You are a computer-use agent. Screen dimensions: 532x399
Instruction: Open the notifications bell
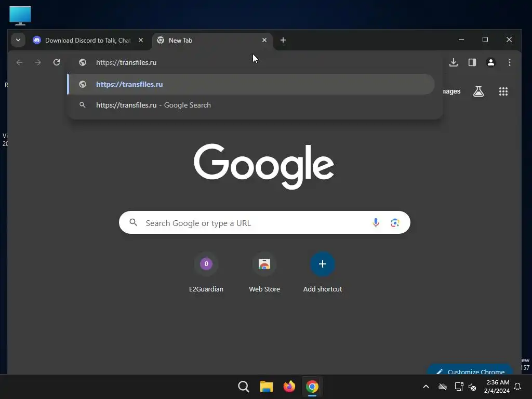pos(518,387)
